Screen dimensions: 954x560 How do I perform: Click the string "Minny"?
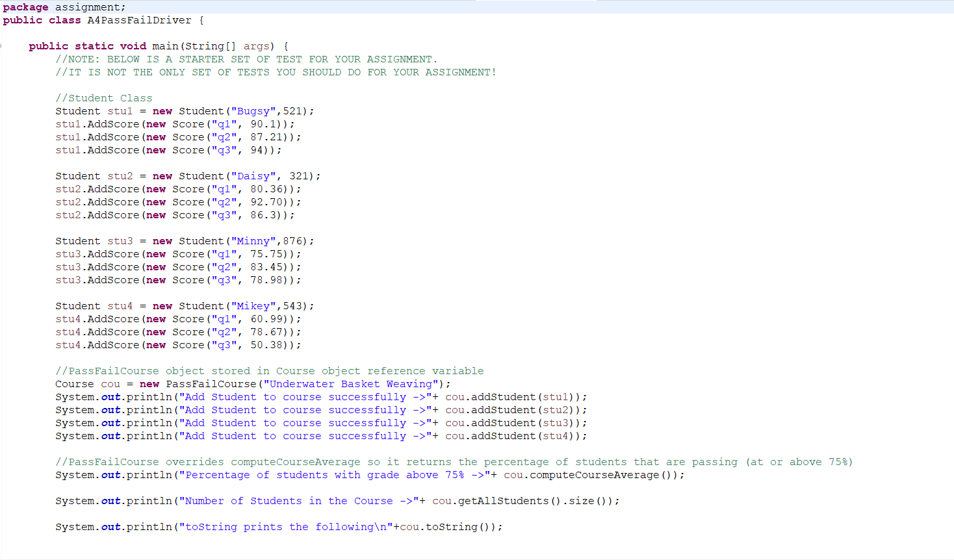click(x=253, y=240)
